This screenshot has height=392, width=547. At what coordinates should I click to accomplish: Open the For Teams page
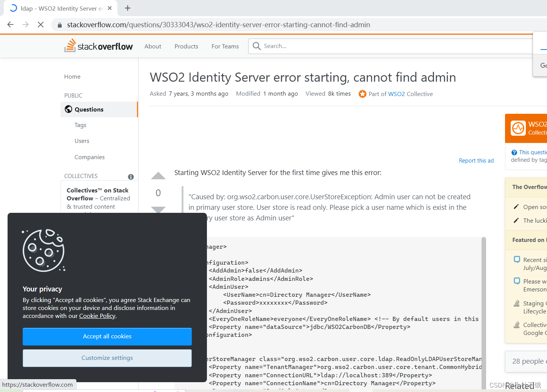click(225, 46)
